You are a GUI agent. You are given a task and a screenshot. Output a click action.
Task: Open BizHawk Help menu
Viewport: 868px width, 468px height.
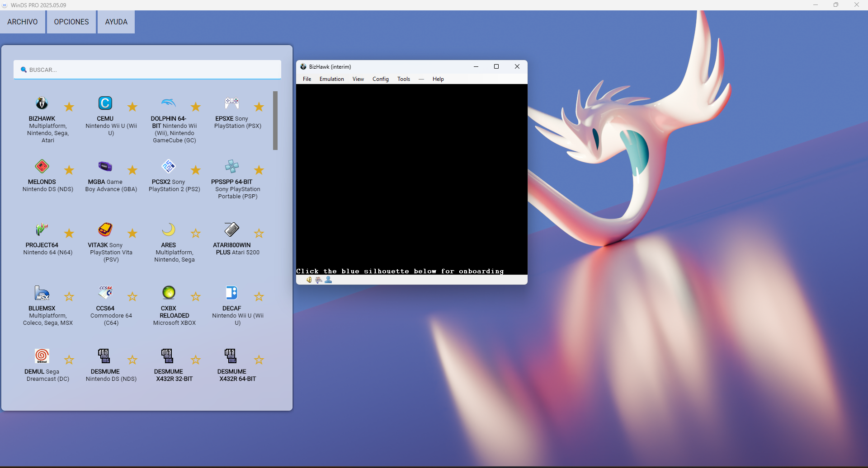click(x=438, y=79)
